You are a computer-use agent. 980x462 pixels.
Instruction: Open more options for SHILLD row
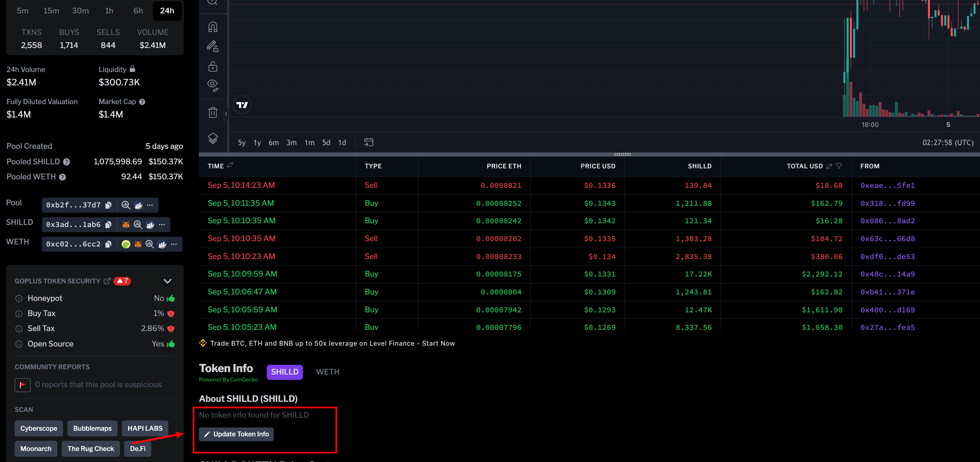162,224
